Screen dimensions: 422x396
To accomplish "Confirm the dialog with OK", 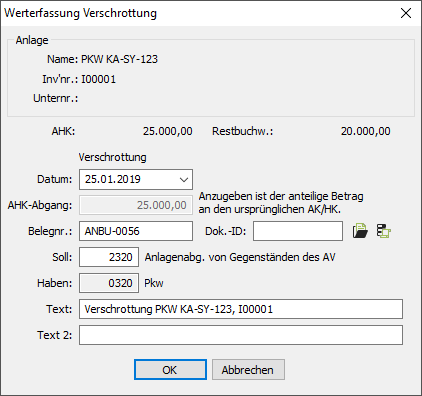I will point(170,370).
